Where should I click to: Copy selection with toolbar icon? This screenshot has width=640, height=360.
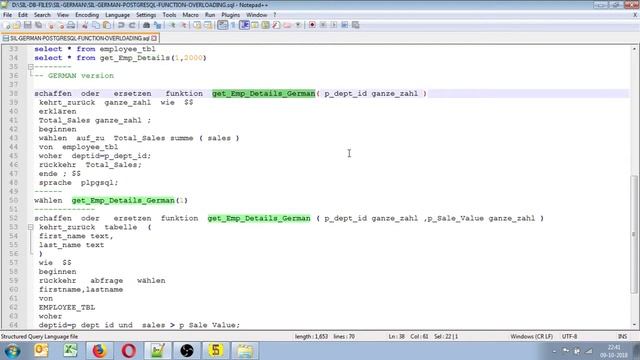tap(96, 25)
